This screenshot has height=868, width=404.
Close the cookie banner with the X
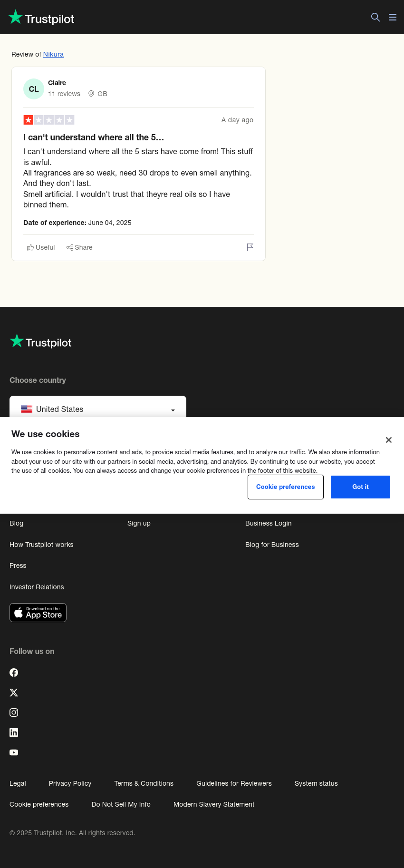pyautogui.click(x=389, y=440)
